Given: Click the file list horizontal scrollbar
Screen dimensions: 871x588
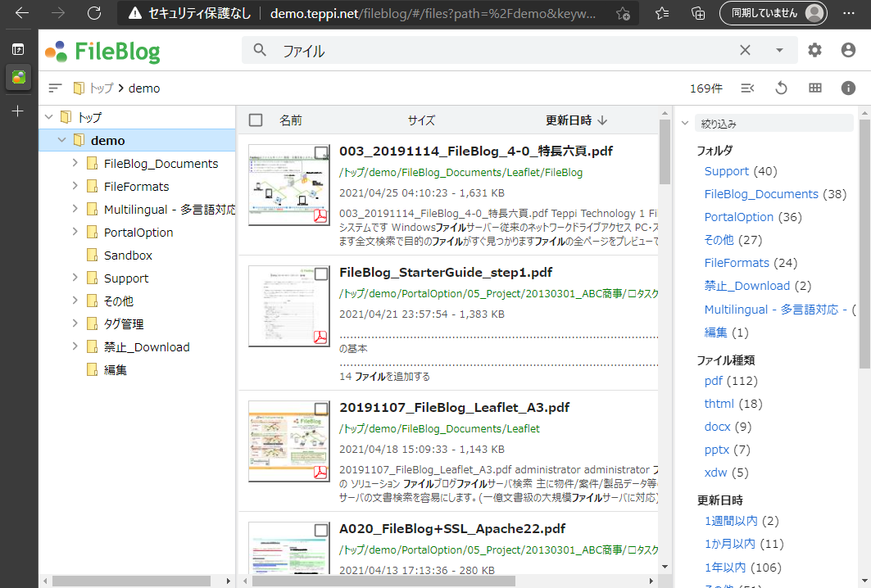Looking at the screenshot, I should (x=383, y=581).
